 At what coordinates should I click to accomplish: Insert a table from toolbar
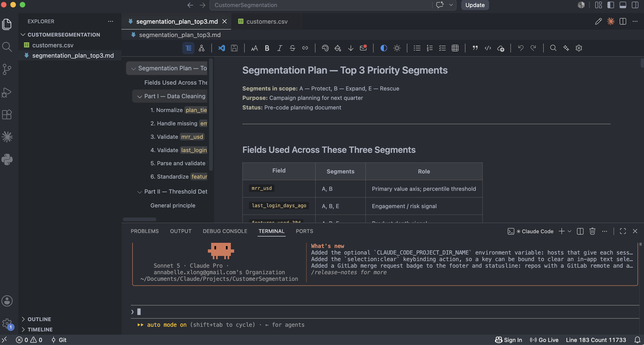(455, 48)
